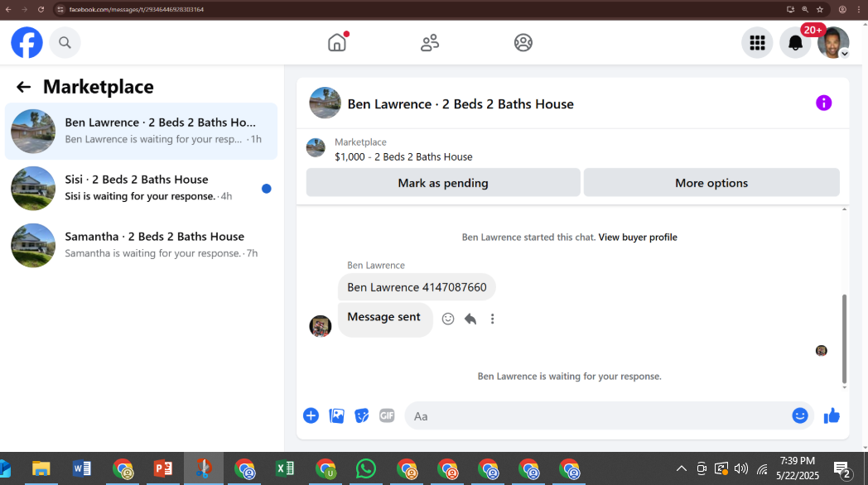The width and height of the screenshot is (868, 485).
Task: Click the chat area scrollbar thumb
Action: click(844, 339)
